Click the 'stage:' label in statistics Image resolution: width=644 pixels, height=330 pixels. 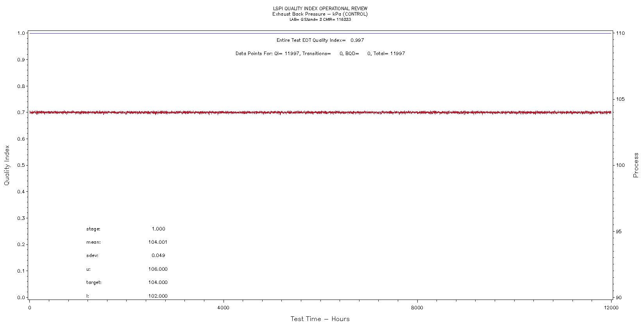[x=93, y=229]
